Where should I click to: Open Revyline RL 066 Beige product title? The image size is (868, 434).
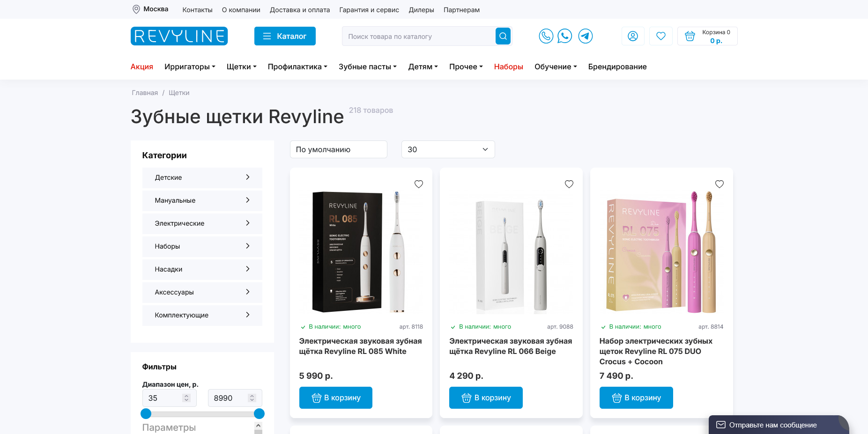pos(511,346)
